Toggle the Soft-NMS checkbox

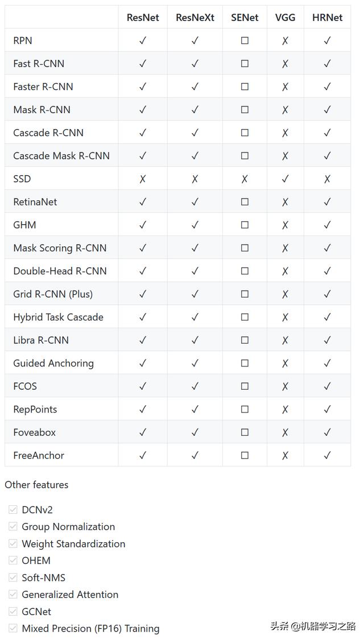pyautogui.click(x=13, y=578)
